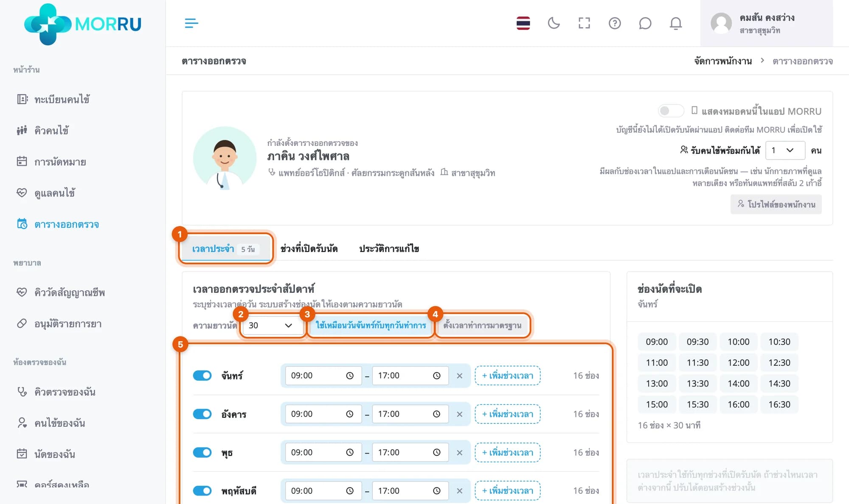Open user profile คมสัน คงสว่าง menu

pyautogui.click(x=766, y=23)
